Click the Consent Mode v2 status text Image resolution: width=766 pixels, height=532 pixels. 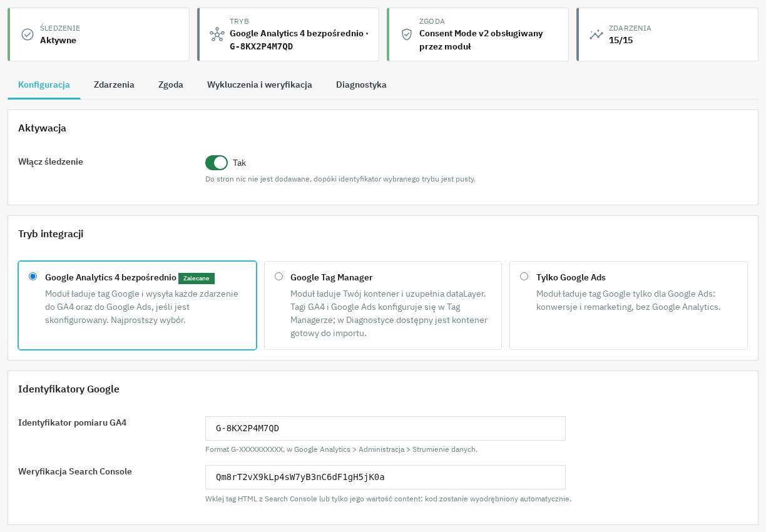coord(481,40)
